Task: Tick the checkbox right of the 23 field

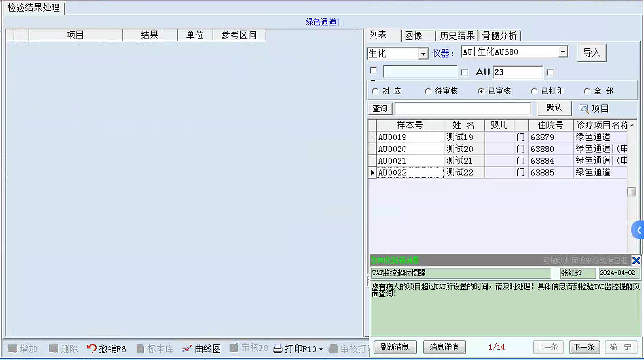Action: pos(550,73)
